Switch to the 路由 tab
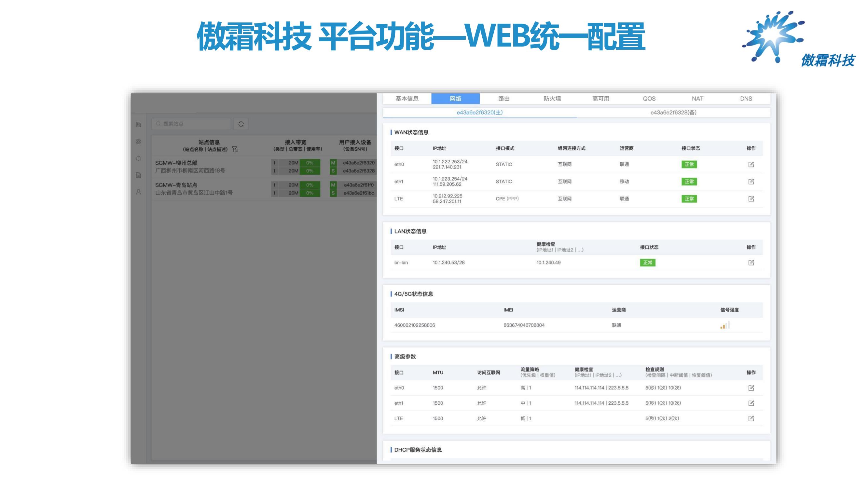Screen dimensions: 868x488 pyautogui.click(x=504, y=99)
